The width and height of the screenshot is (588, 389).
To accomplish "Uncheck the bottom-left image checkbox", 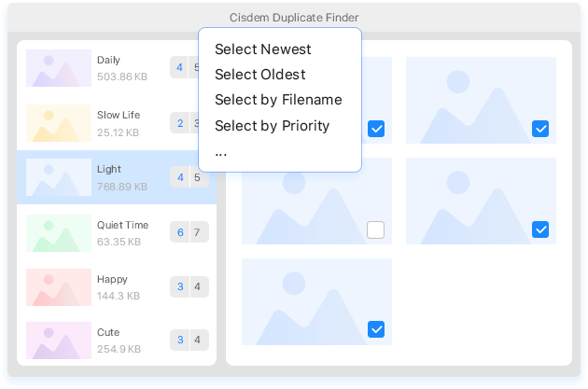I will coord(376,329).
